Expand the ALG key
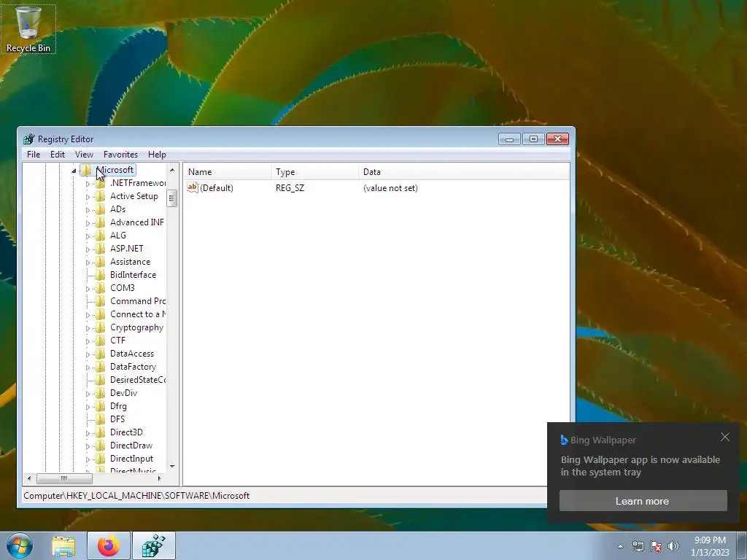Screen dimensions: 747x560 (x=88, y=236)
